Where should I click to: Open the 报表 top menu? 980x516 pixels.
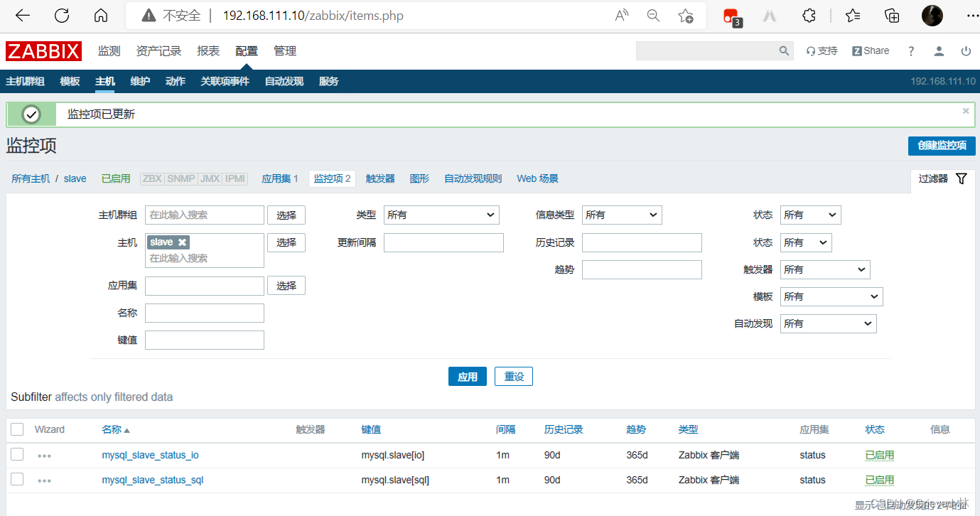click(208, 51)
